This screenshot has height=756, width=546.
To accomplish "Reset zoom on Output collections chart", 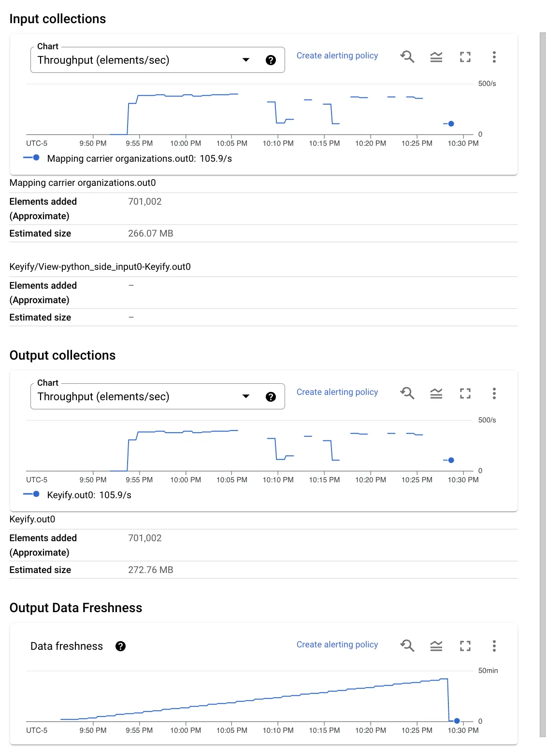I will click(x=407, y=393).
